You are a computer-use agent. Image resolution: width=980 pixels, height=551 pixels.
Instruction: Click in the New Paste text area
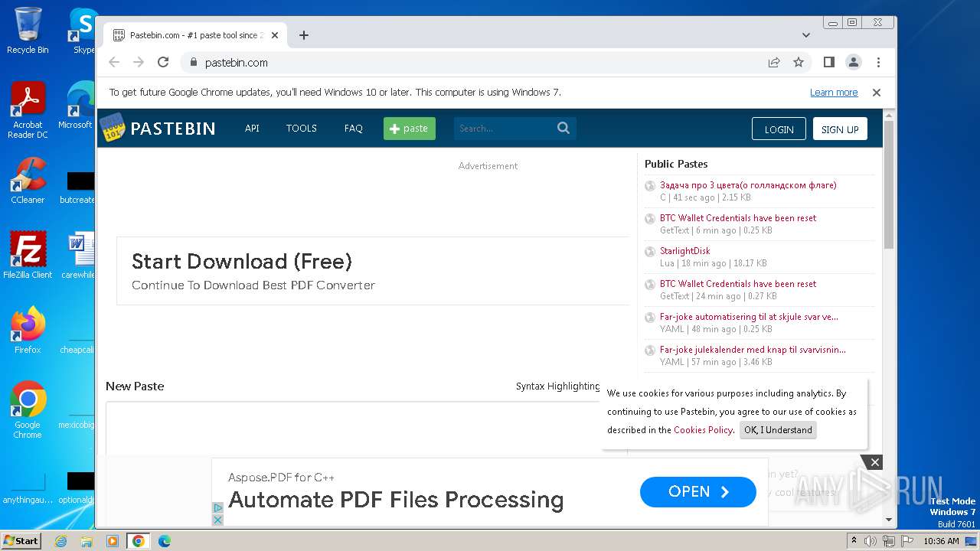(366, 429)
